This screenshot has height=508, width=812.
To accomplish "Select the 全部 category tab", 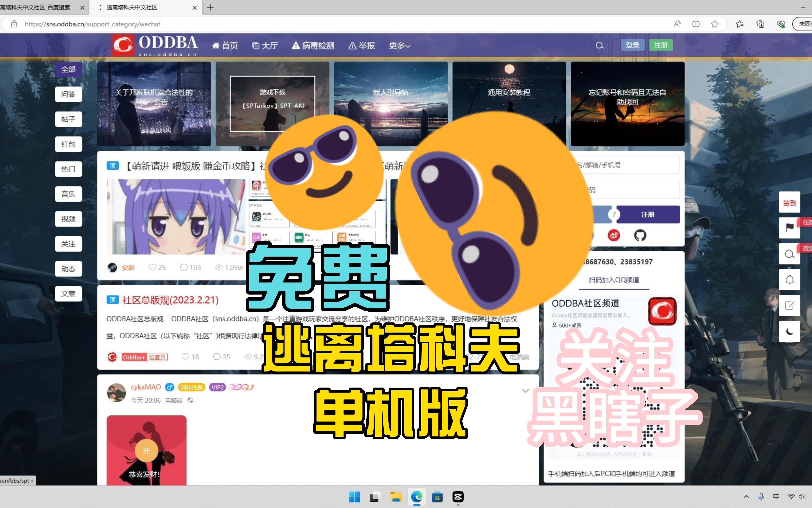I will click(x=68, y=70).
